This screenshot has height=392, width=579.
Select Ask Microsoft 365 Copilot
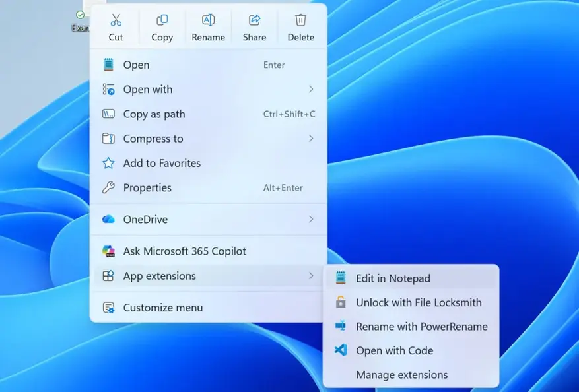pos(209,251)
